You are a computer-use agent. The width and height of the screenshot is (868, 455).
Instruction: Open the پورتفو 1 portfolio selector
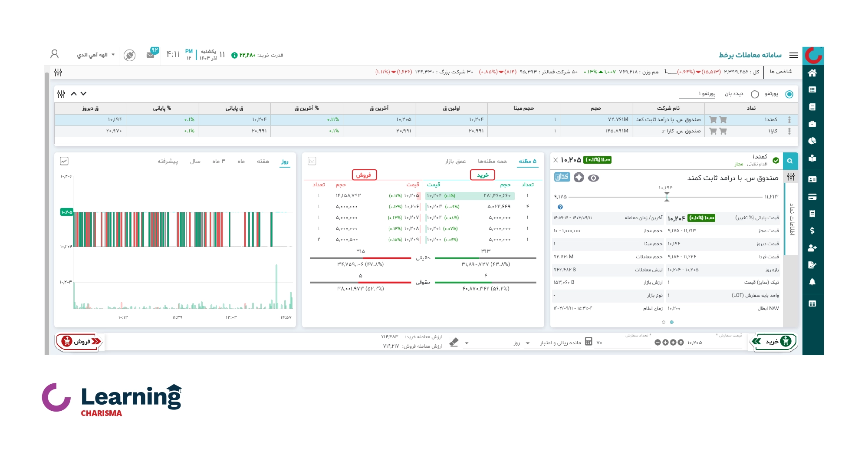point(697,94)
